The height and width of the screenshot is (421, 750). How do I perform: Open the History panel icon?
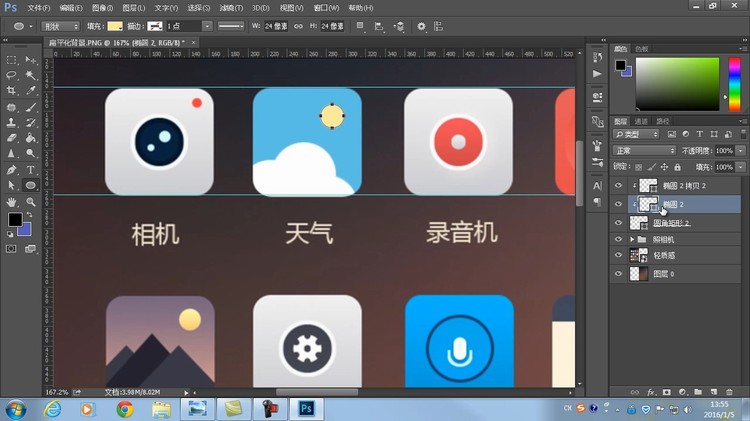[x=597, y=57]
